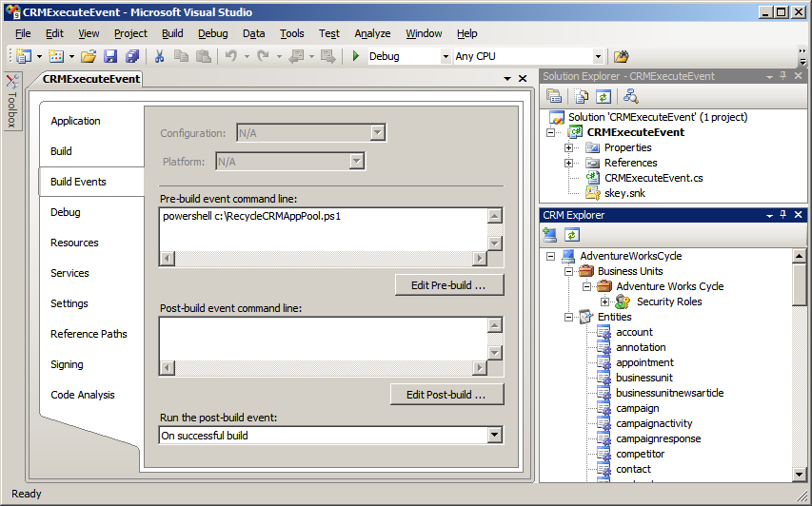Viewport: 812px width, 506px height.
Task: Click the Navigate Backward toolbar icon
Action: (x=297, y=56)
